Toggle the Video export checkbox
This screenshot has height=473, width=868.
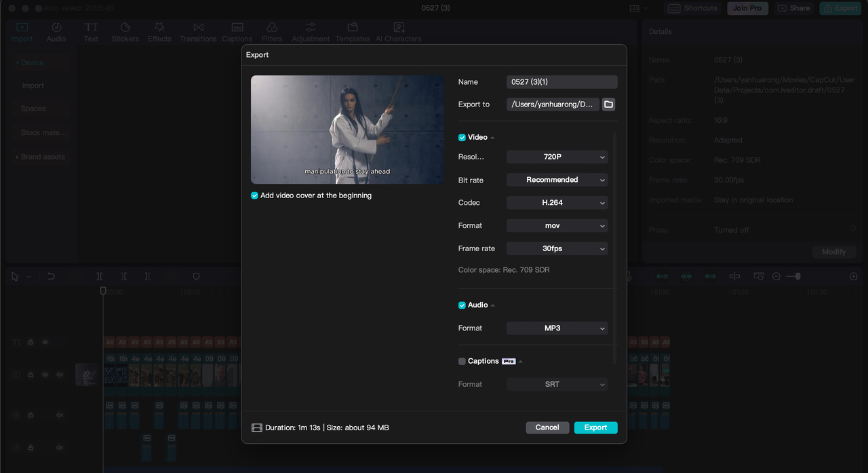coord(462,137)
